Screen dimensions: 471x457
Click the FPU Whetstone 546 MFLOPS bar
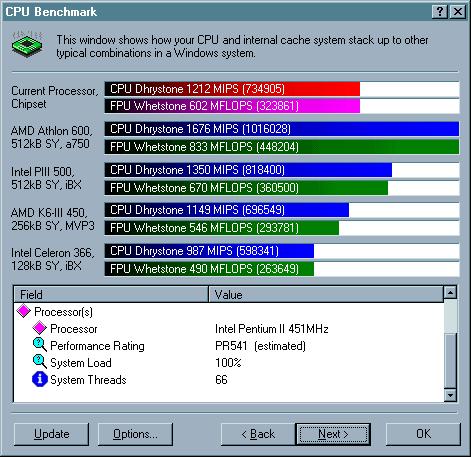coord(222,228)
